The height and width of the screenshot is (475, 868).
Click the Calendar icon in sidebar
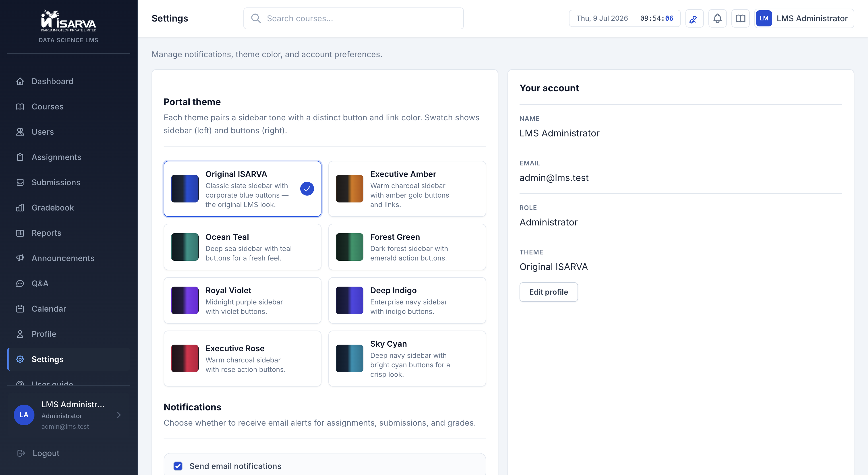click(20, 309)
